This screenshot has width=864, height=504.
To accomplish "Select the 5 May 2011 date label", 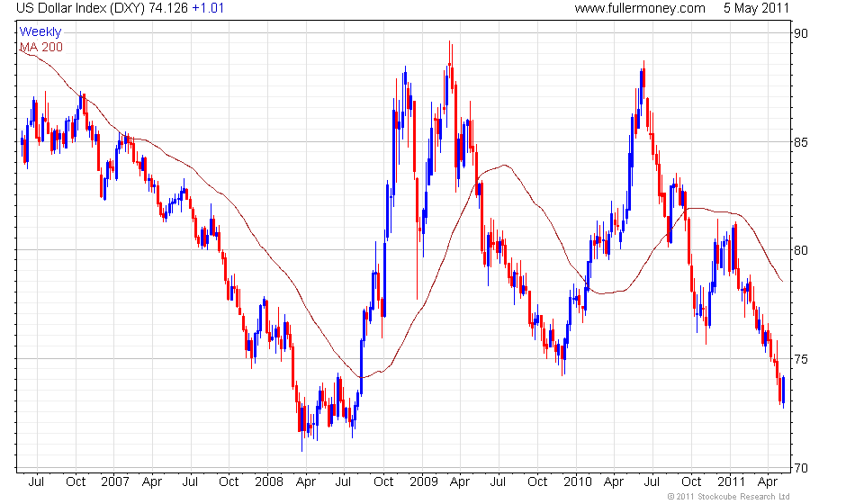I will coord(756,8).
